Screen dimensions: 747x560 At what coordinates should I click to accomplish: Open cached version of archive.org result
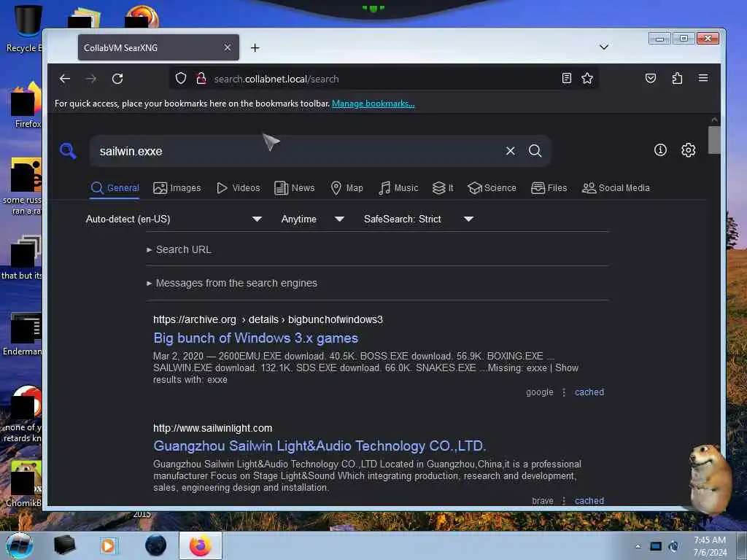589,392
